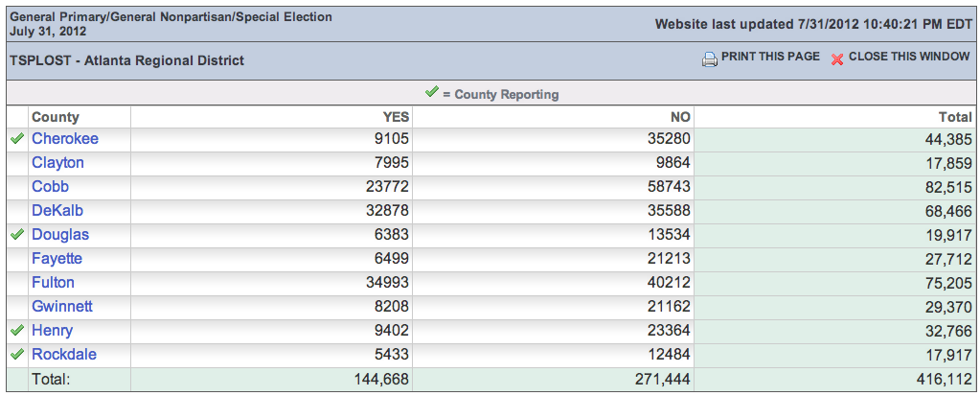Open the Print This Page link

click(770, 57)
